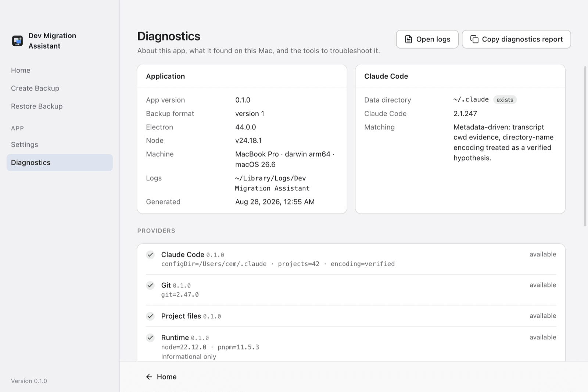Click the page scrollbar thumb
This screenshot has width=588, height=392.
coord(585,146)
